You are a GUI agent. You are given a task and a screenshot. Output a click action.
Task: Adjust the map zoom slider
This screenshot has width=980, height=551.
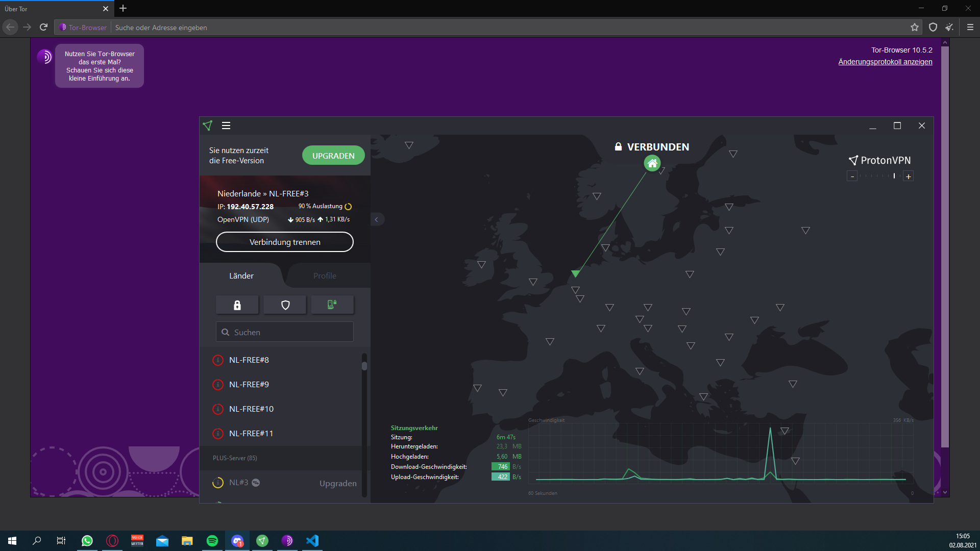894,176
